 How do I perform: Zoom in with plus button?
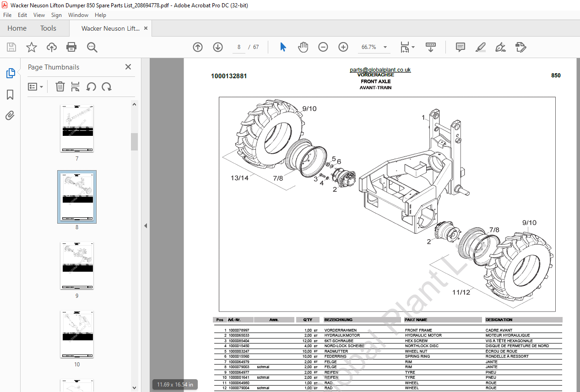click(343, 47)
